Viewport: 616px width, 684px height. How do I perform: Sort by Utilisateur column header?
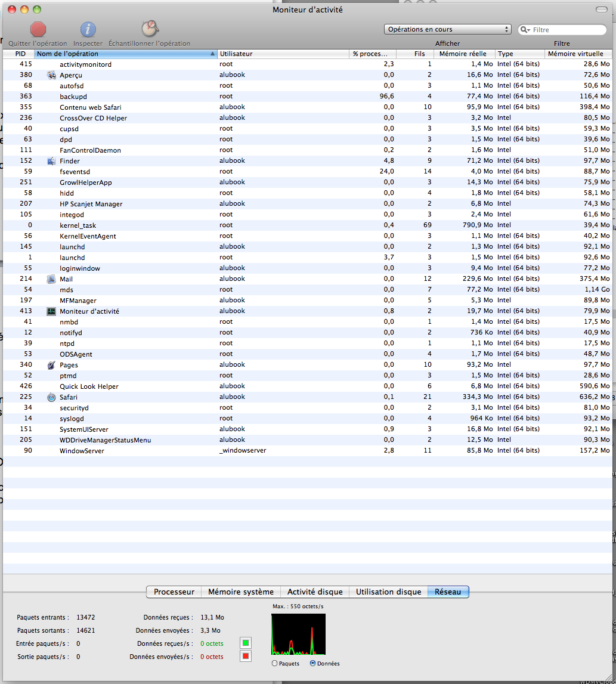[x=283, y=54]
